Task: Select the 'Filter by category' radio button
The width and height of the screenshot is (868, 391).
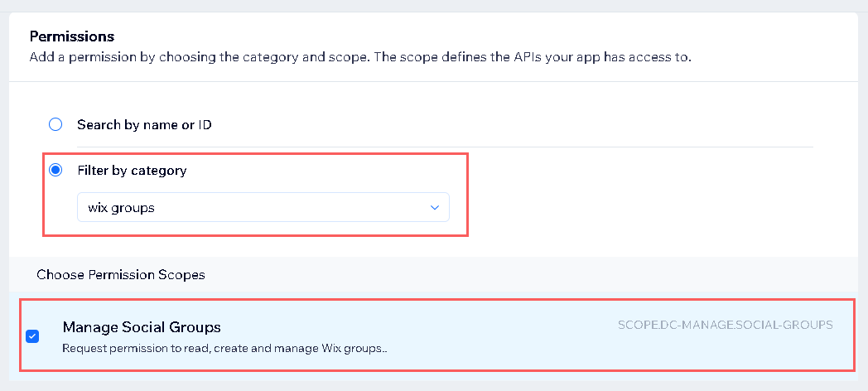Action: (55, 170)
